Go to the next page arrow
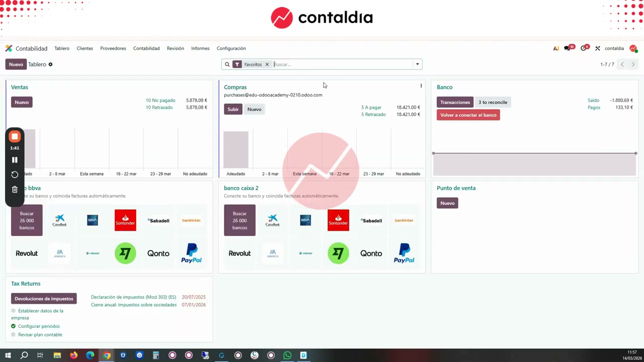The width and height of the screenshot is (644, 362). pyautogui.click(x=633, y=64)
